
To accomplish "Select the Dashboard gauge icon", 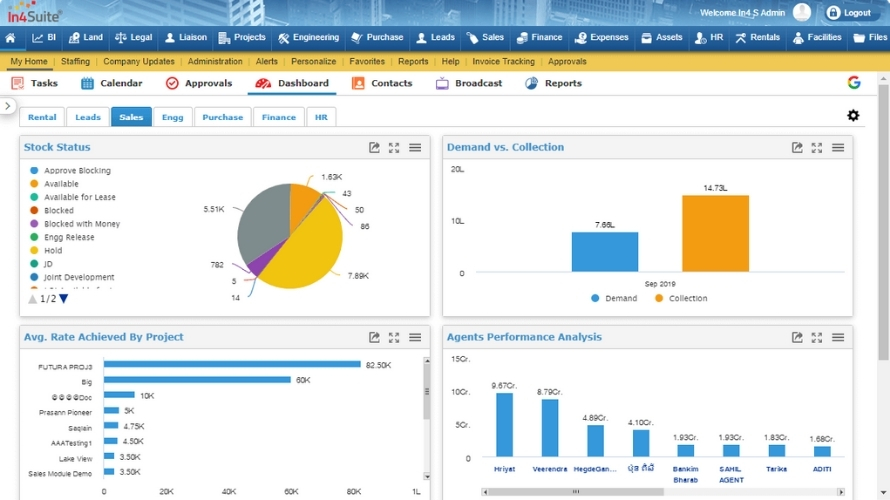I will pyautogui.click(x=263, y=83).
